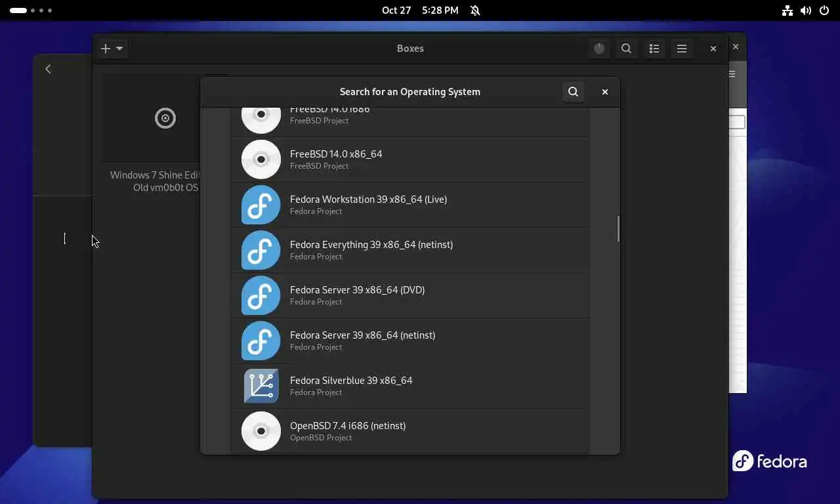Click the Fedora Server netinst logo icon
The image size is (840, 504).
point(261,341)
